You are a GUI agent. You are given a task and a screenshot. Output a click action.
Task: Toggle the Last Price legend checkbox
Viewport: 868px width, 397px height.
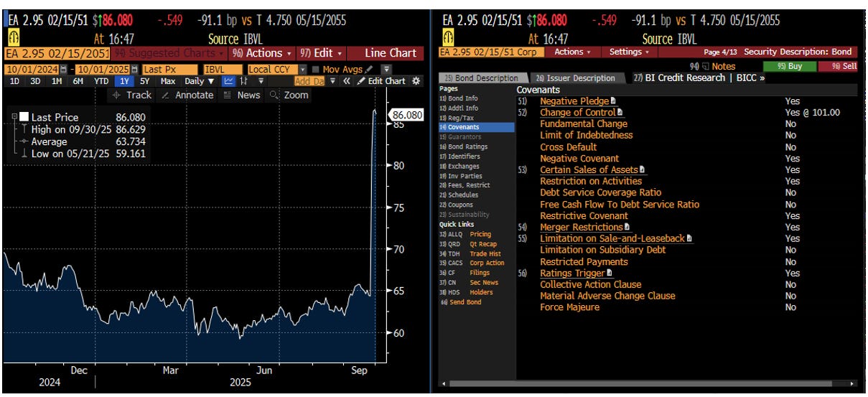coord(24,117)
